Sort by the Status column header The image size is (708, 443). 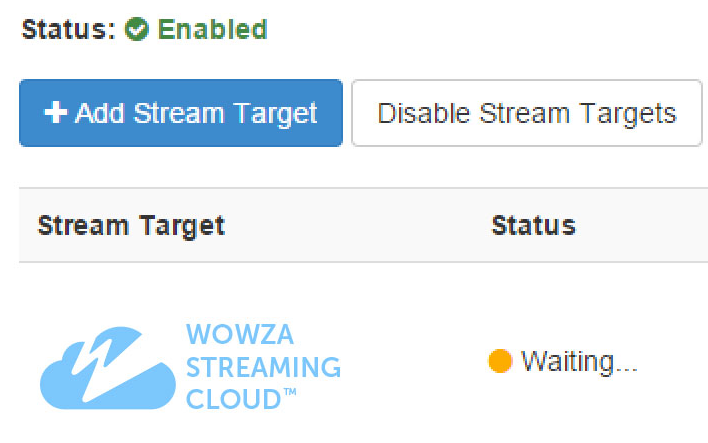click(533, 225)
